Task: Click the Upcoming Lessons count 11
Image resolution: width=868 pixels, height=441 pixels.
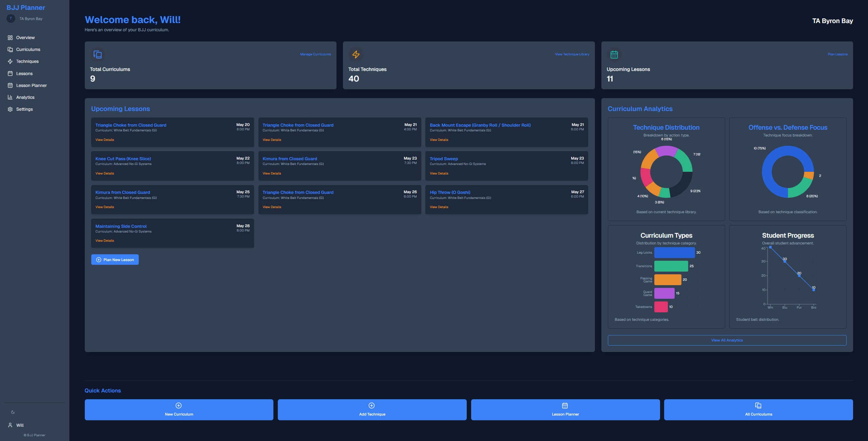Action: click(x=610, y=79)
